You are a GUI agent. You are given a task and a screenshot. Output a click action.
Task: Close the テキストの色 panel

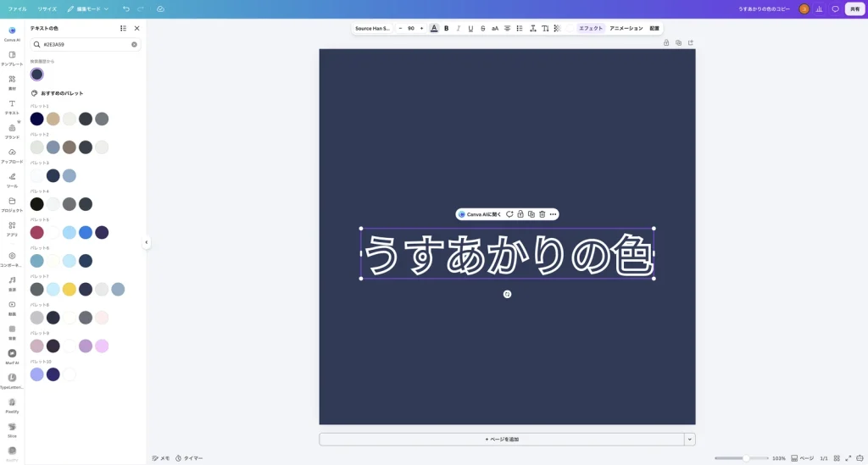click(136, 28)
